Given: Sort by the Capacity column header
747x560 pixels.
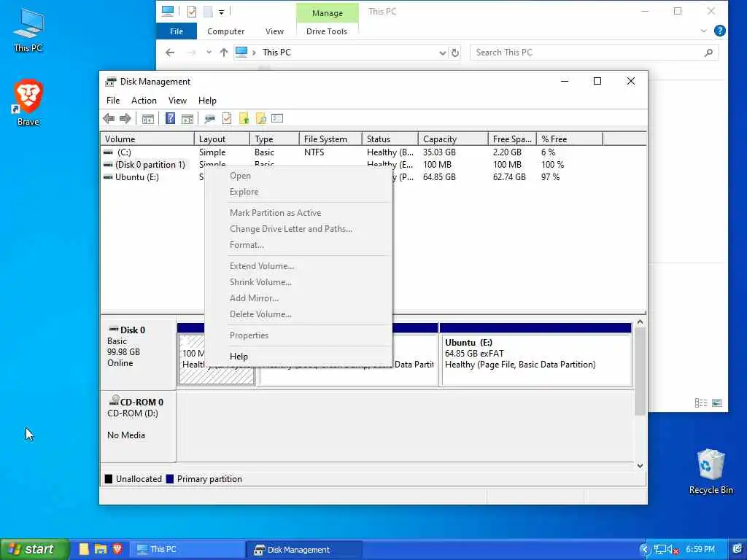Looking at the screenshot, I should pos(453,139).
